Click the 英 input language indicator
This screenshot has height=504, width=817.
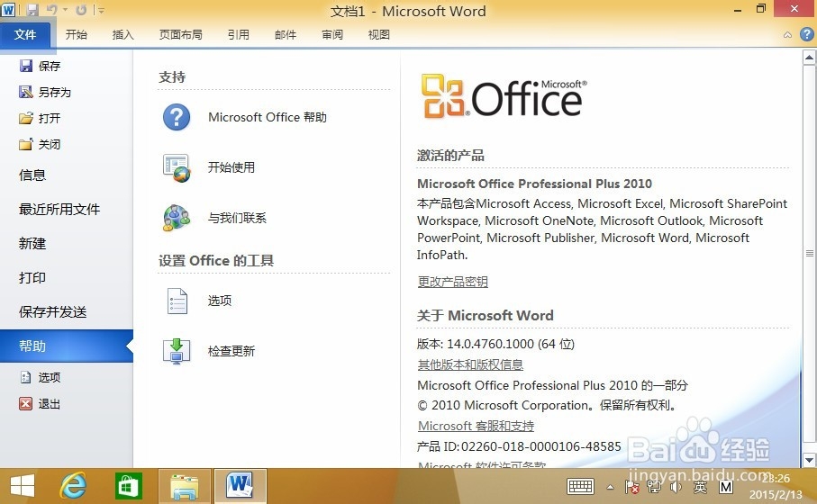coord(700,487)
